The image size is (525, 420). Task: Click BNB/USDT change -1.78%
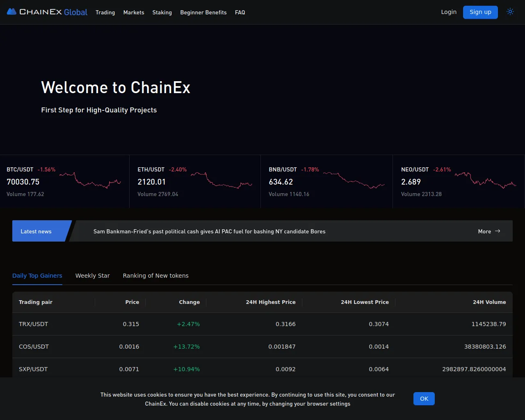click(x=310, y=169)
